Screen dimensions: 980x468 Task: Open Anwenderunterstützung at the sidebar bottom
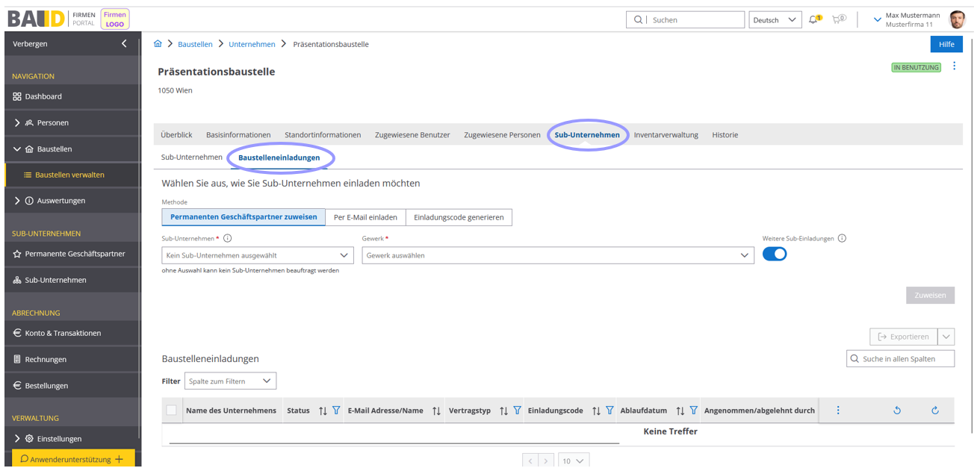click(x=73, y=459)
